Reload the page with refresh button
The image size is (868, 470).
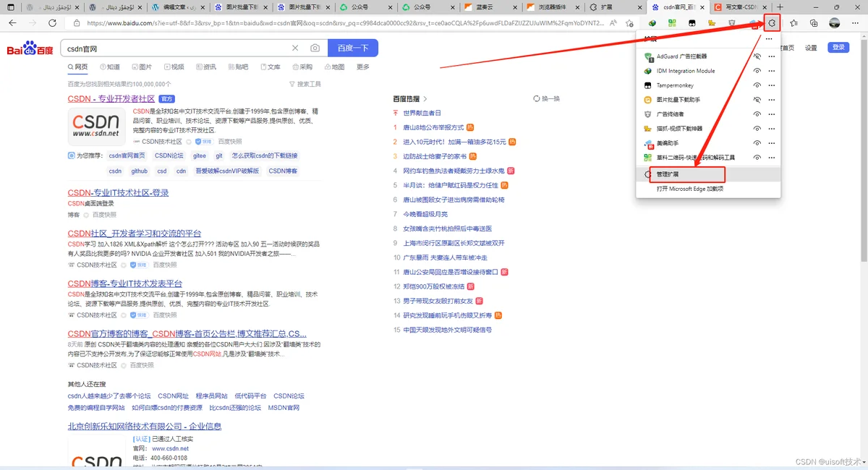coord(52,23)
